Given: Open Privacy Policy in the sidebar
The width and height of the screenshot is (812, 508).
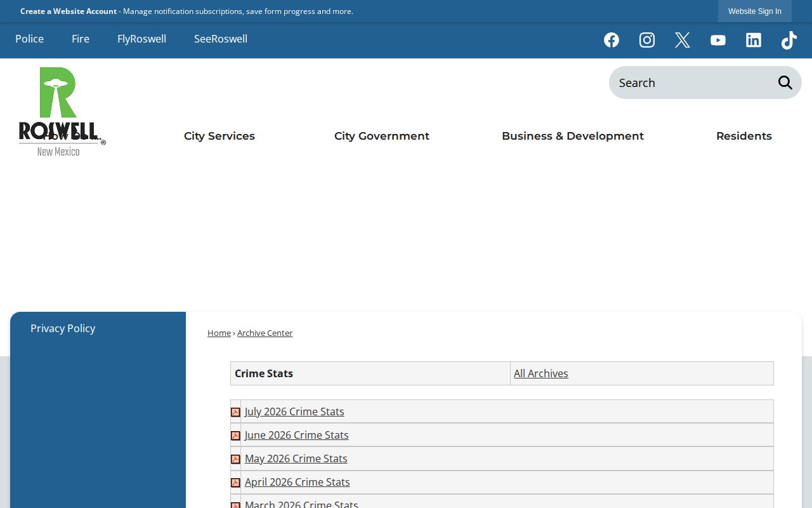Looking at the screenshot, I should [63, 328].
